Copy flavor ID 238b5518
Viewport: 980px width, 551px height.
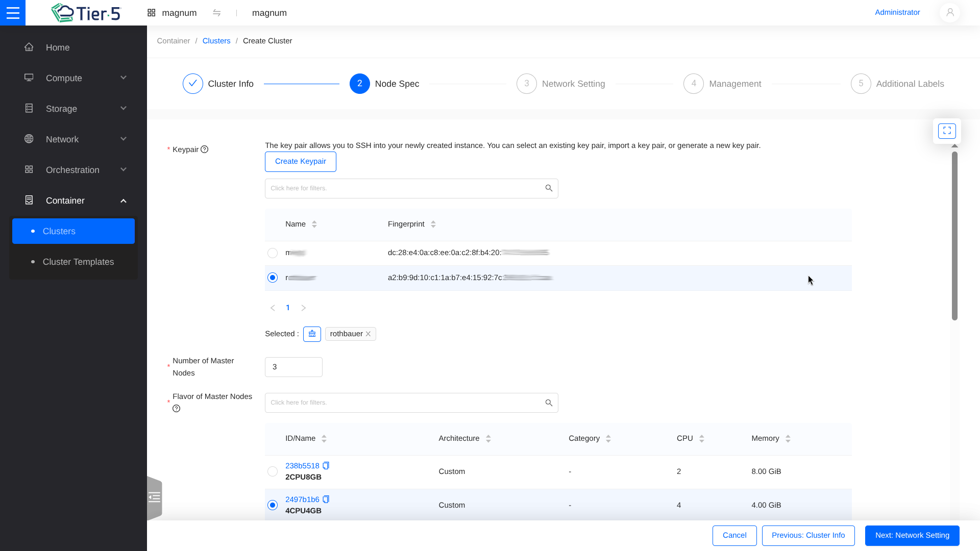(326, 466)
